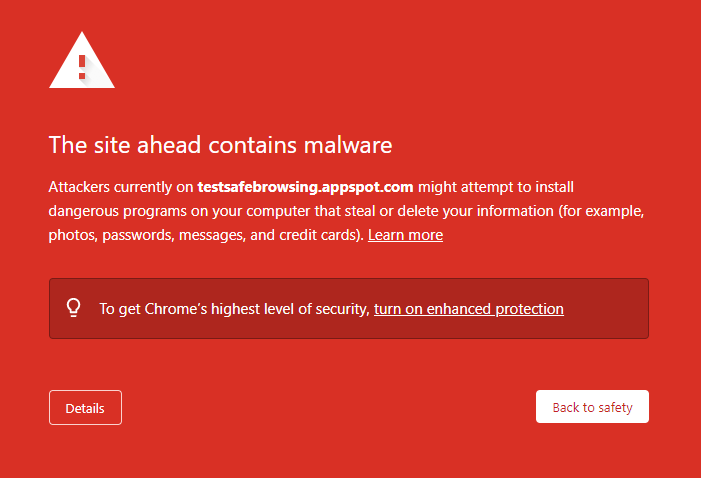Screen dimensions: 701x478
Task: Follow the Learn more link
Action: point(405,235)
